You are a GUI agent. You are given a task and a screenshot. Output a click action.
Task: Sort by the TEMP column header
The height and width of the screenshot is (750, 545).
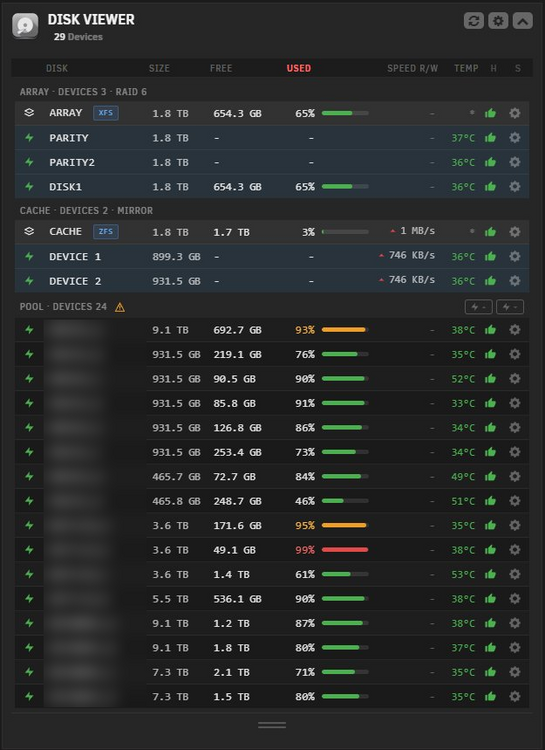tap(466, 68)
